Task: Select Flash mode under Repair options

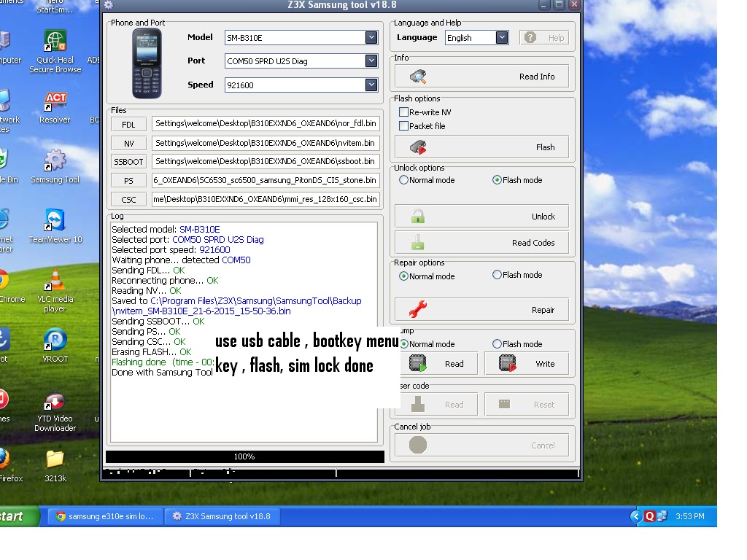Action: click(x=497, y=275)
